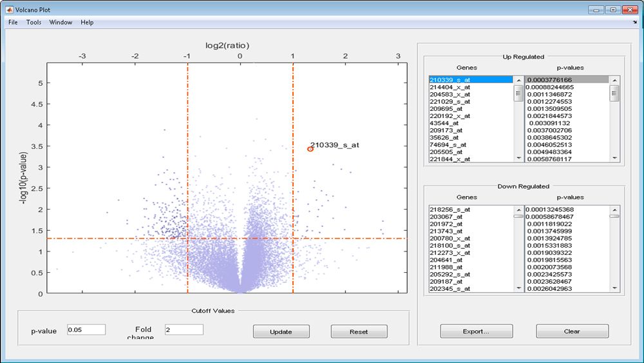Image resolution: width=644 pixels, height=363 pixels.
Task: Minimize the Volcano Plot window
Action: click(x=596, y=10)
